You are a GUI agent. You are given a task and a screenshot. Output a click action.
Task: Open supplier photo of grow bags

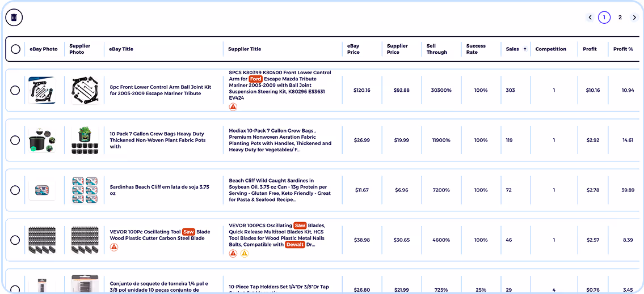click(x=85, y=140)
